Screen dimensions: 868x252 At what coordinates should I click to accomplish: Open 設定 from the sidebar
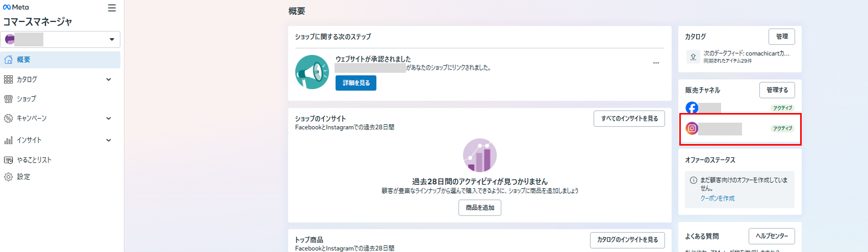click(23, 177)
